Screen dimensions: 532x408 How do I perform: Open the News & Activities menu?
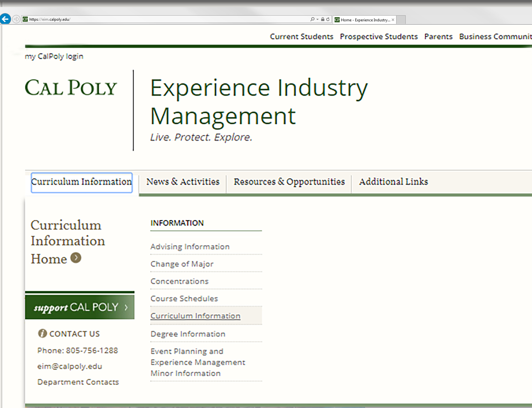tap(183, 182)
